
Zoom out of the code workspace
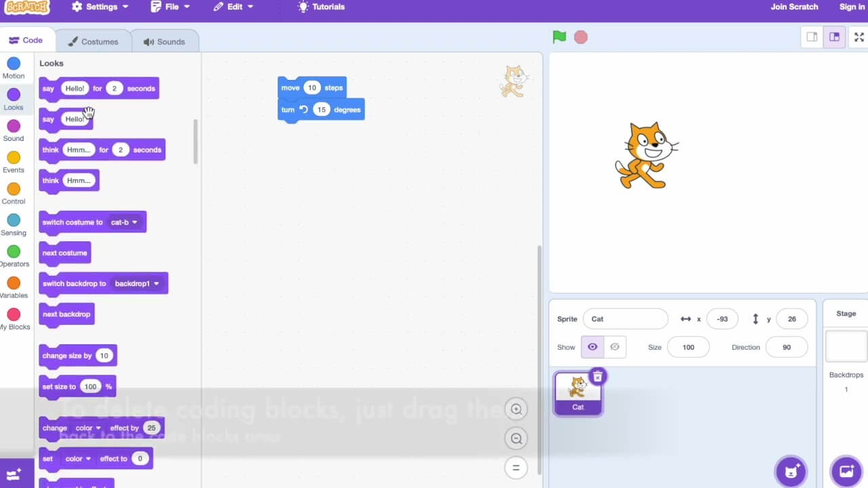516,439
